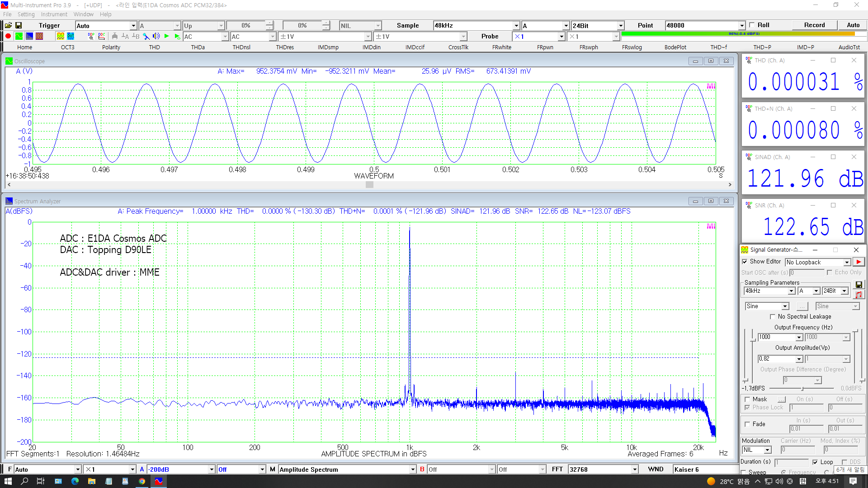Open the Setting menu
868x488 pixels.
[26, 14]
